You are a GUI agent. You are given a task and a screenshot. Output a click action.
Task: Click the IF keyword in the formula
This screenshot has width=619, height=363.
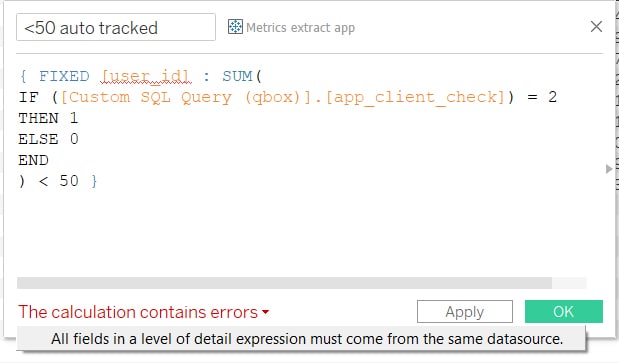coord(28,97)
